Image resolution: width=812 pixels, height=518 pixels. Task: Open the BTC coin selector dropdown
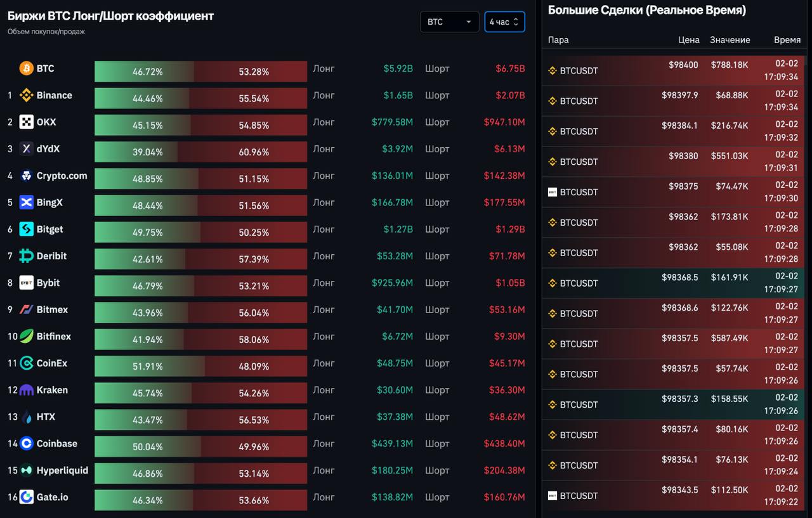[449, 22]
